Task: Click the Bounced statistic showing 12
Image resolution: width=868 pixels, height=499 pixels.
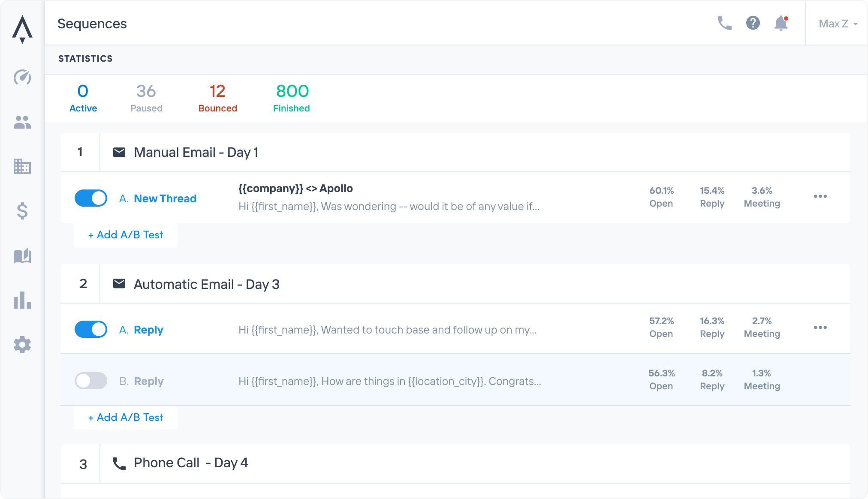Action: (x=217, y=97)
